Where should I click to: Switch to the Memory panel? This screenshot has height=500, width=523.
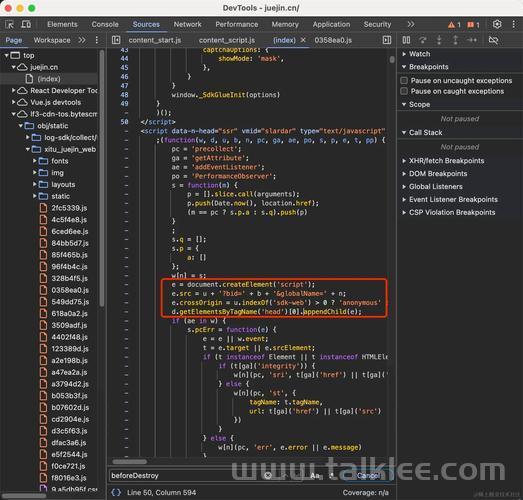click(285, 24)
